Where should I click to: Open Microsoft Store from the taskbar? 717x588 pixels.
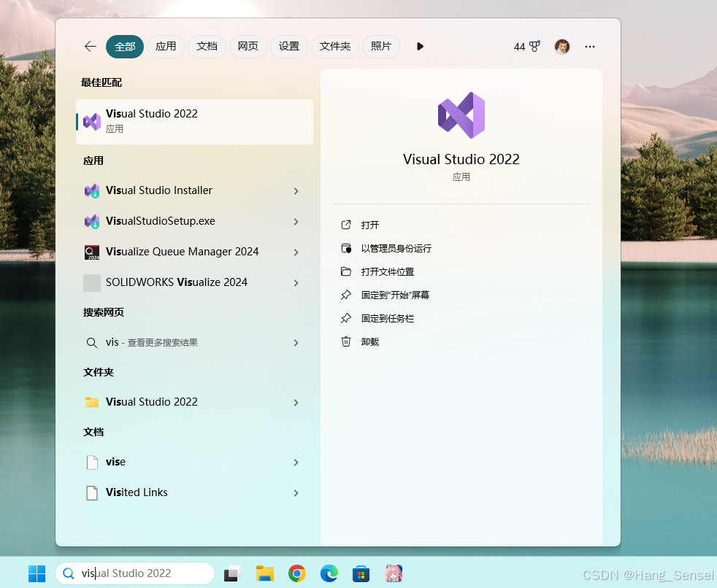361,573
